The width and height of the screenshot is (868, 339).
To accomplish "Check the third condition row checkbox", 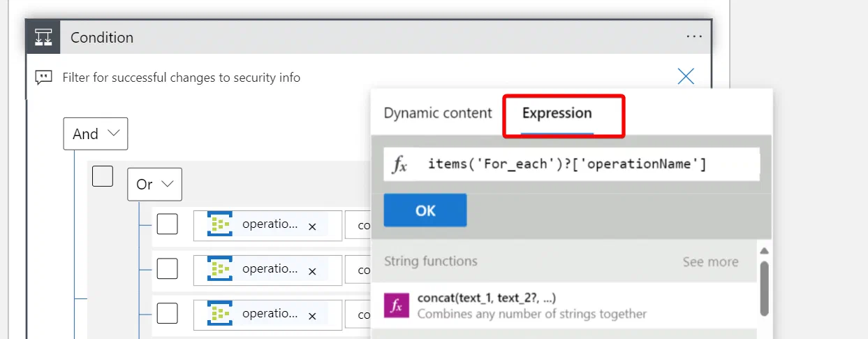I will pyautogui.click(x=167, y=312).
